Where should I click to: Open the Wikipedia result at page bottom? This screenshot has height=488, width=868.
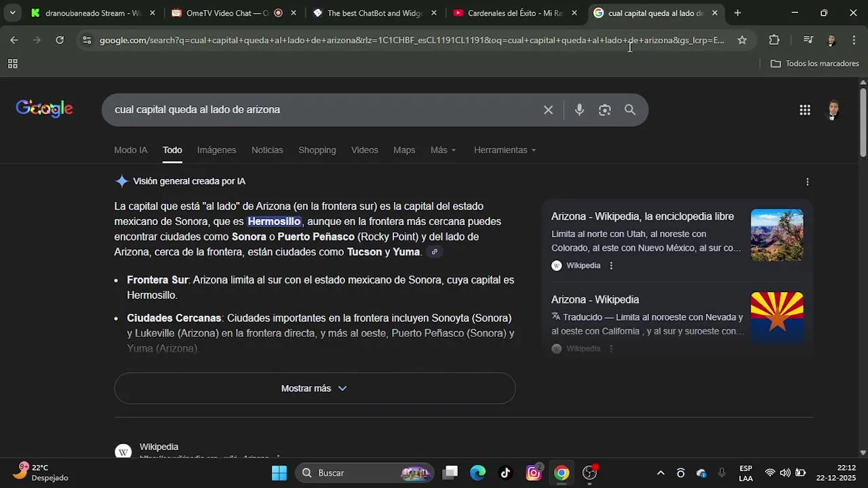(159, 447)
